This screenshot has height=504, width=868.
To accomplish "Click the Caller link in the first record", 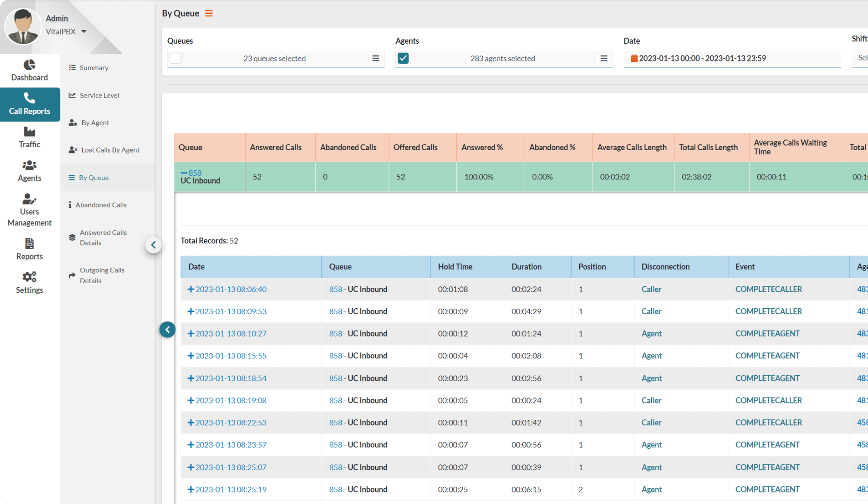I will coord(651,289).
